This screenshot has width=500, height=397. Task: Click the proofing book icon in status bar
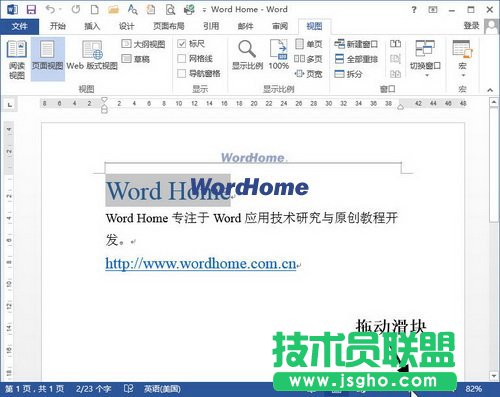point(128,389)
